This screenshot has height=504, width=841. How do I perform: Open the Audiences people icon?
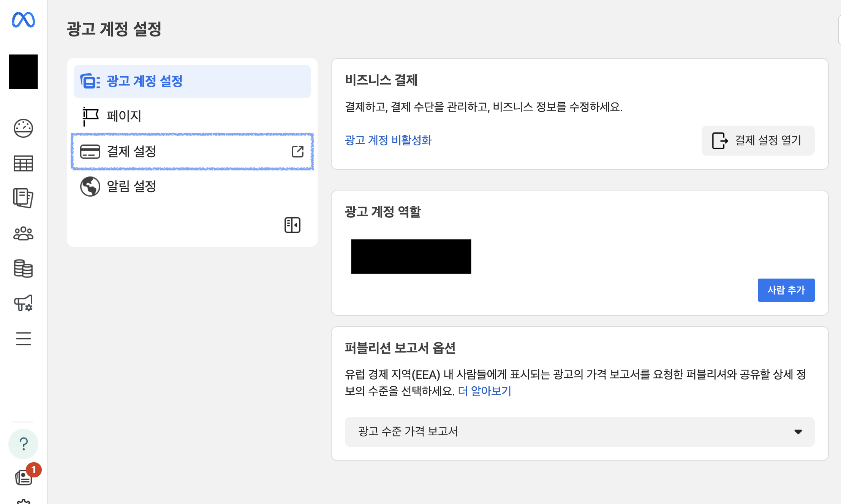(23, 233)
